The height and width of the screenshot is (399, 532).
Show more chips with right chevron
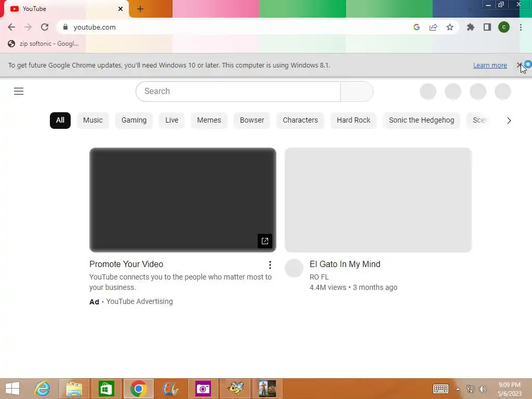[509, 121]
